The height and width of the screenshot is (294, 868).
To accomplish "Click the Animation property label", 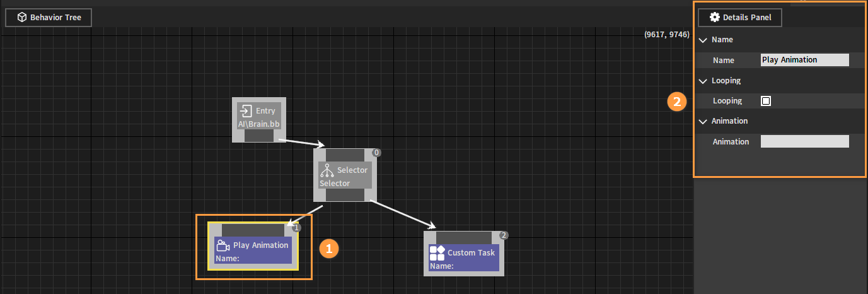I will point(731,141).
